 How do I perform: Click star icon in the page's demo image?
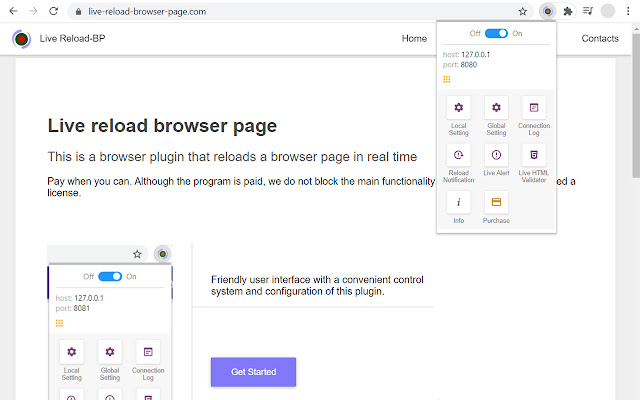[x=137, y=254]
